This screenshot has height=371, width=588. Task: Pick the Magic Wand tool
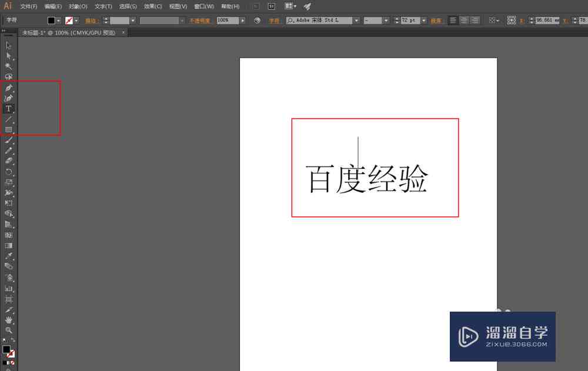point(8,66)
